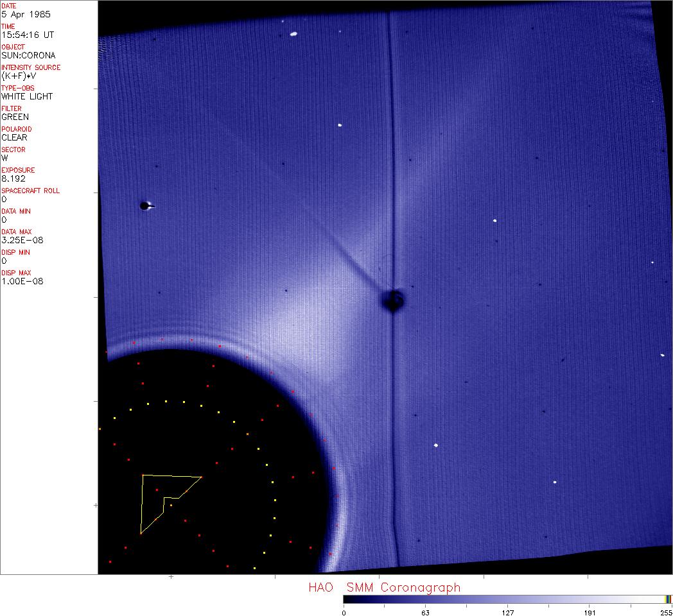The height and width of the screenshot is (616, 673).
Task: Click the 127 tick label on color scale
Action: [508, 612]
